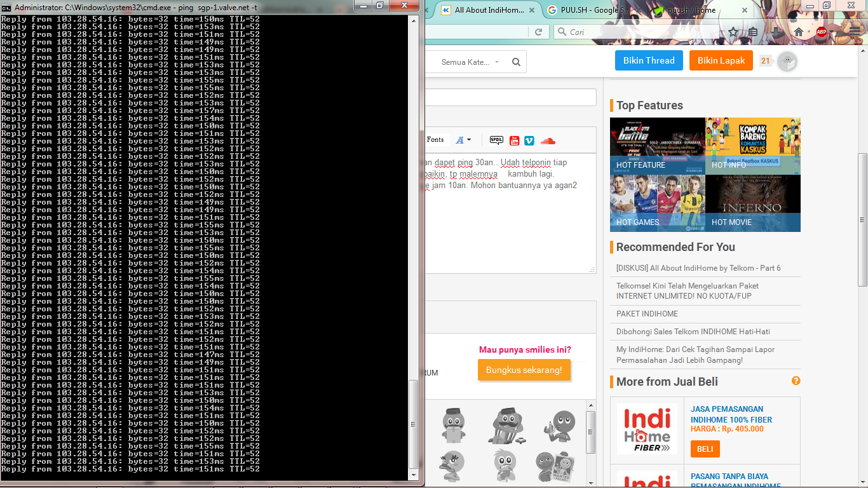Click the Spoiler tag icon in editor toolbar
The image size is (868, 488).
pyautogui.click(x=496, y=140)
